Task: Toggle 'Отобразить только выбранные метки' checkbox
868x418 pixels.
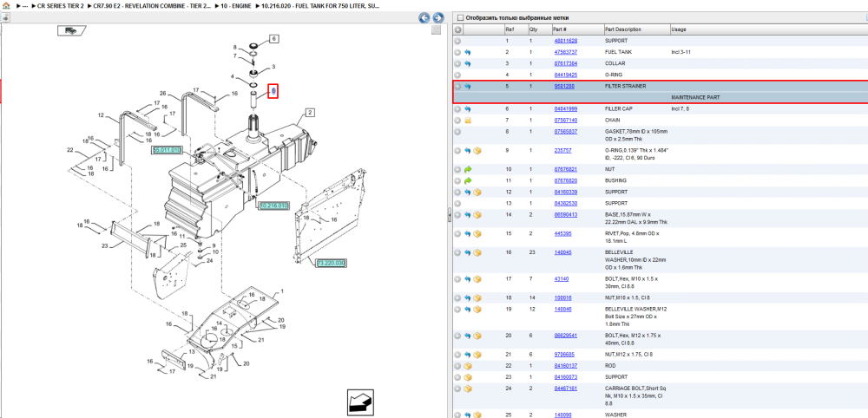Action: click(x=460, y=17)
